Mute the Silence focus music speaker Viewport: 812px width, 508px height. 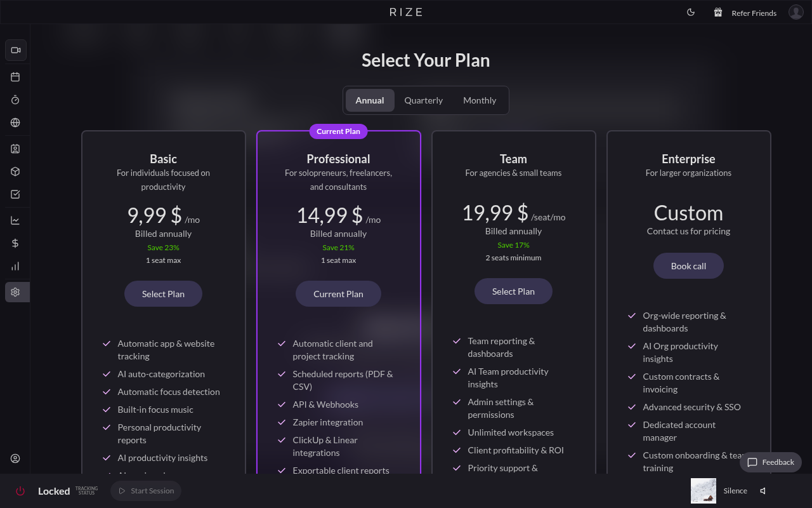[763, 491]
